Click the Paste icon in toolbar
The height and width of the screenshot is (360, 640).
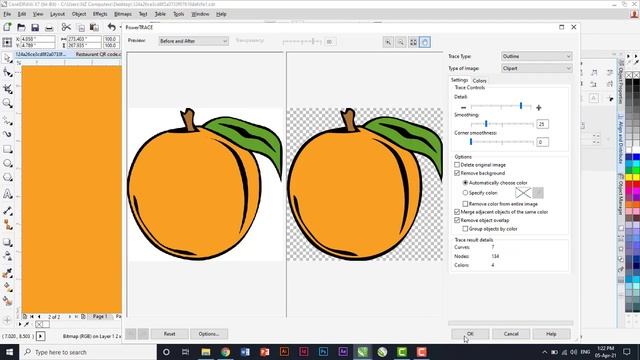(94, 28)
